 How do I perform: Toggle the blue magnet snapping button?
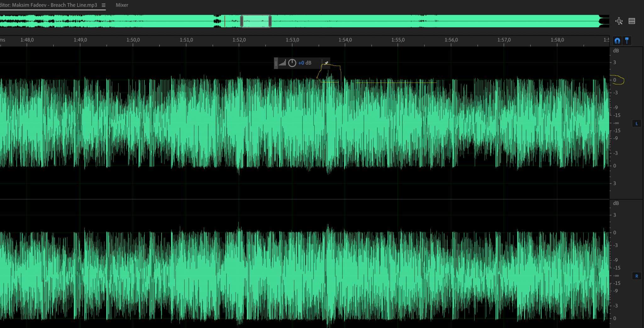coord(617,41)
